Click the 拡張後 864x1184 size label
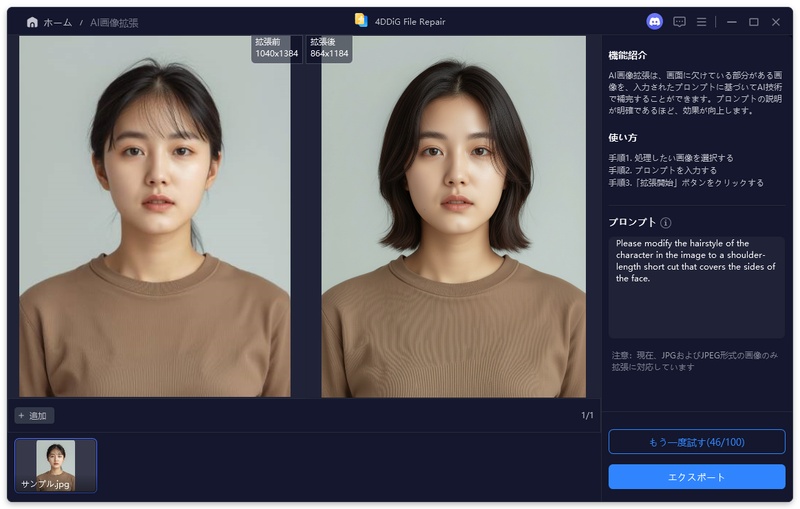This screenshot has width=800, height=509. [329, 48]
